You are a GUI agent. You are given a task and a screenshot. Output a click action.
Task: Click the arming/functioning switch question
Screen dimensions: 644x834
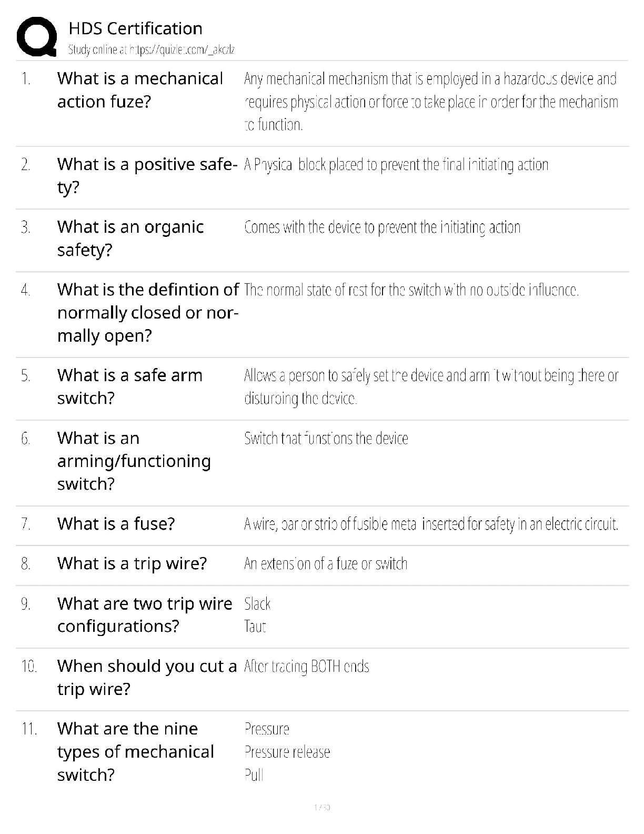click(x=134, y=461)
